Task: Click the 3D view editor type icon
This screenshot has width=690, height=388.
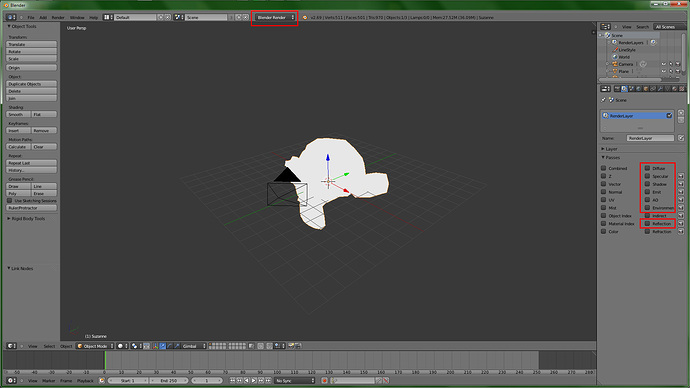Action: [11, 346]
